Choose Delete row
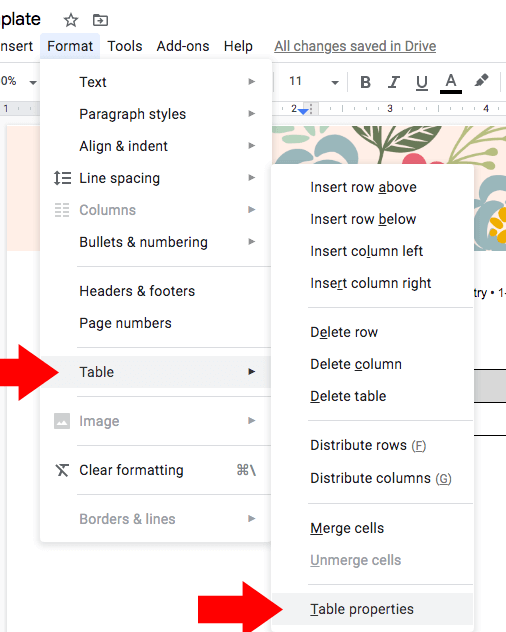 pyautogui.click(x=373, y=332)
